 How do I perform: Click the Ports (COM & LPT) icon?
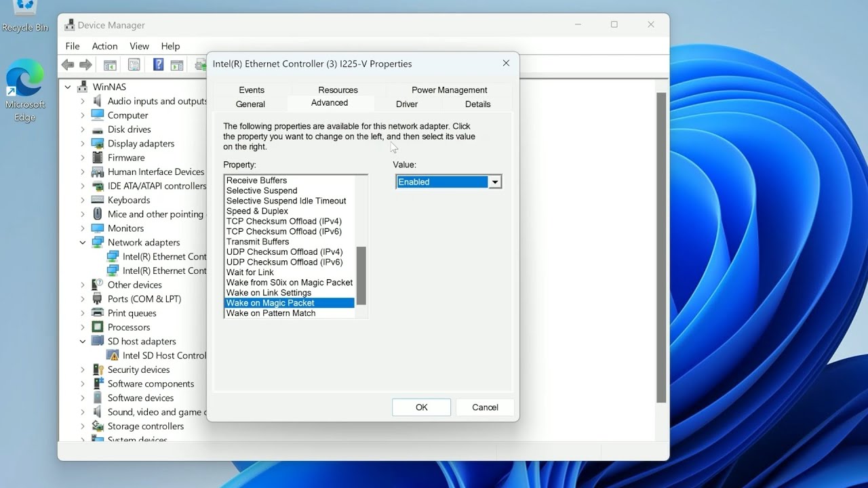tap(97, 299)
